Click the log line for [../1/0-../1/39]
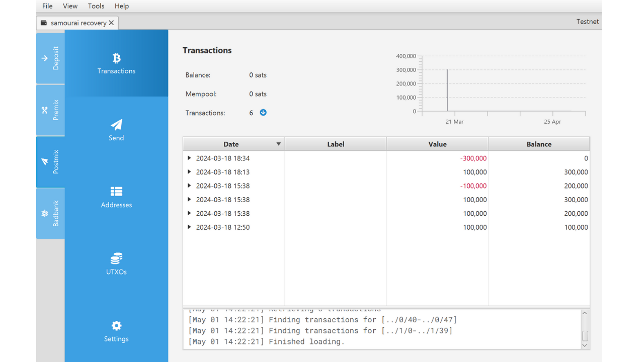644x362 pixels. click(320, 330)
